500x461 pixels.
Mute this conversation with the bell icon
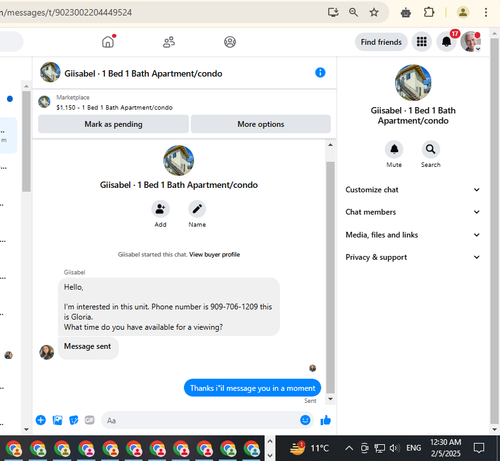point(394,149)
